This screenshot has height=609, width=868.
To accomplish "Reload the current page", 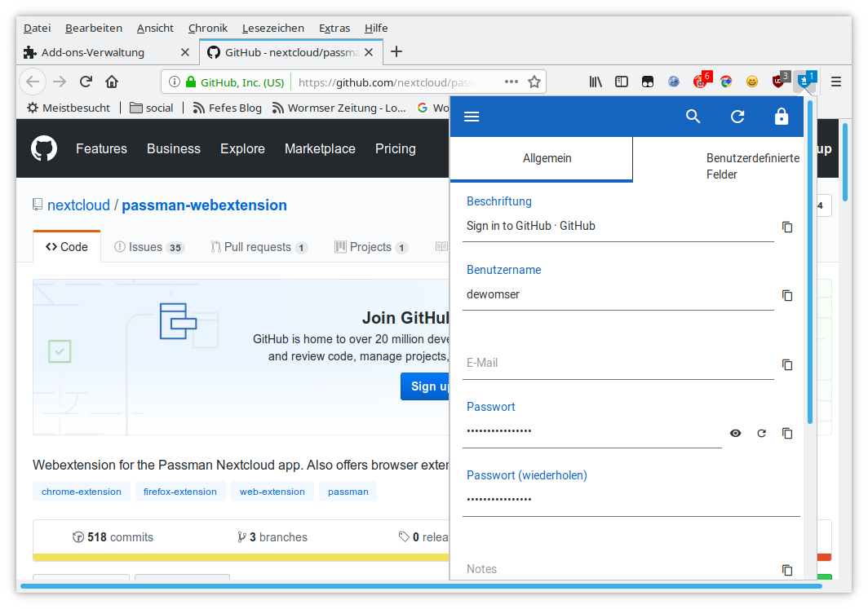I will pyautogui.click(x=86, y=82).
